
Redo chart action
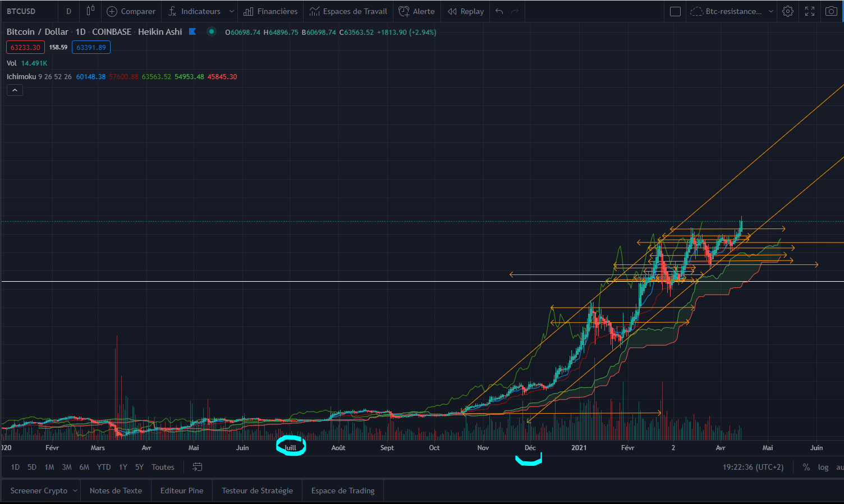[515, 11]
